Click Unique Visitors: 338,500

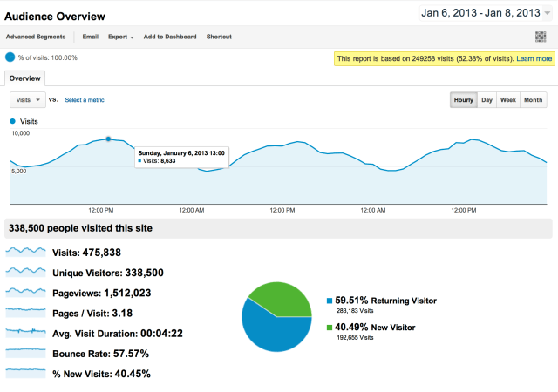[108, 273]
